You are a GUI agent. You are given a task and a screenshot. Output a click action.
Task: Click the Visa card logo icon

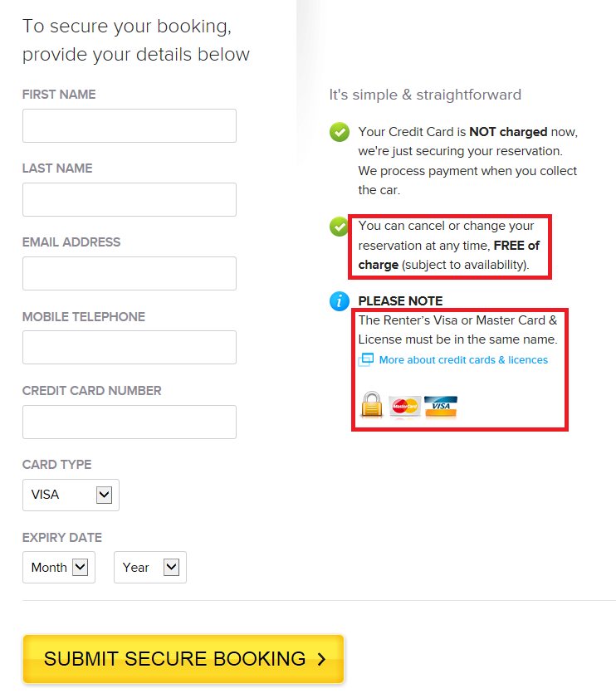441,406
